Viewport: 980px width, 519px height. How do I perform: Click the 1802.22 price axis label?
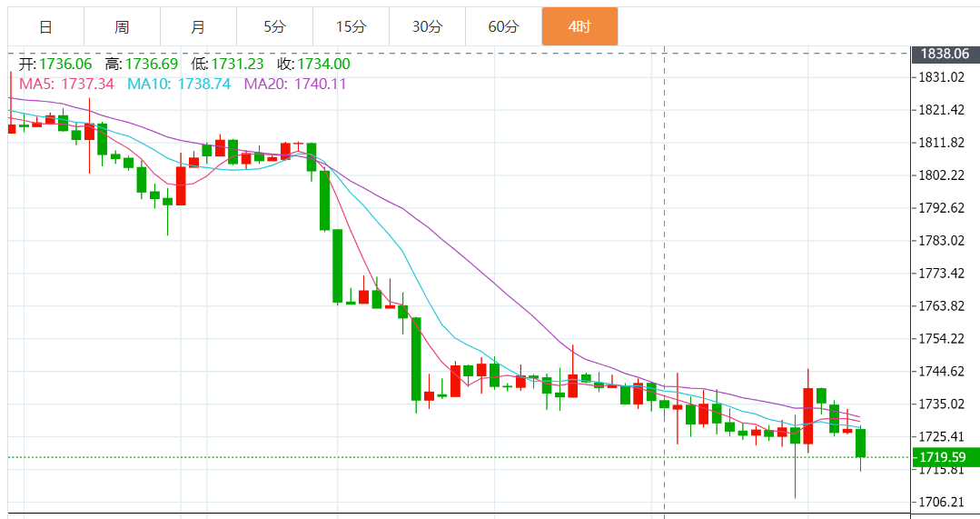[x=941, y=175]
